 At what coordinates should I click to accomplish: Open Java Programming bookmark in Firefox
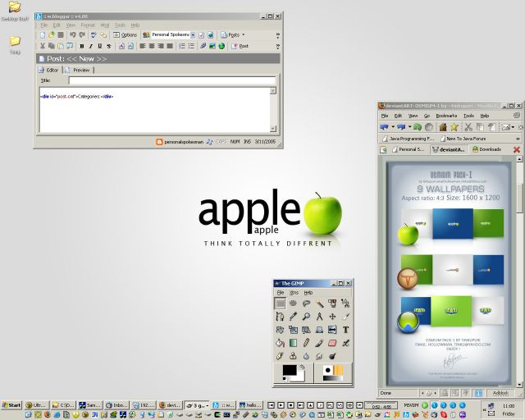(409, 139)
